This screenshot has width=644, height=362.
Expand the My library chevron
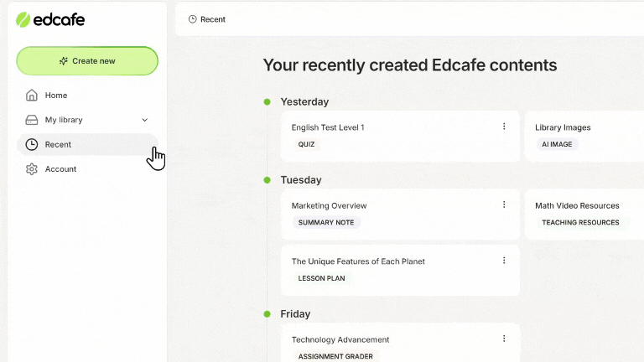pyautogui.click(x=144, y=120)
